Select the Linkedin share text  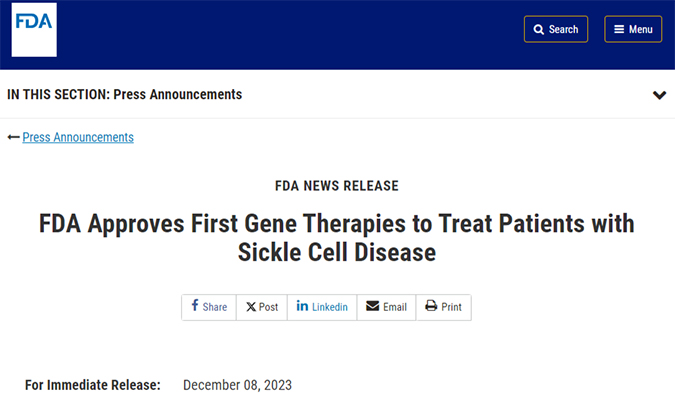[x=330, y=307]
